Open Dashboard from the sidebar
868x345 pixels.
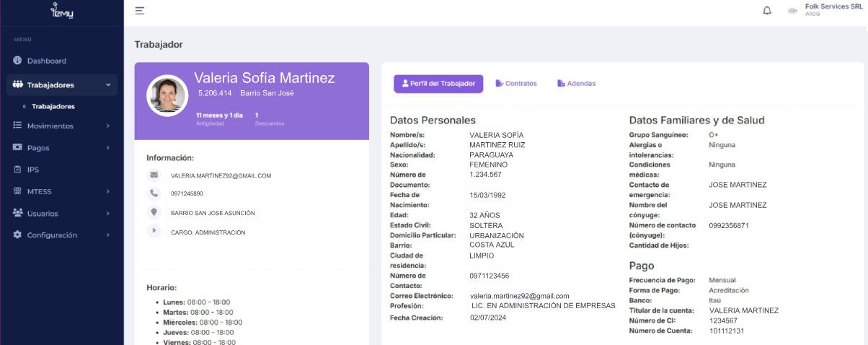(46, 61)
